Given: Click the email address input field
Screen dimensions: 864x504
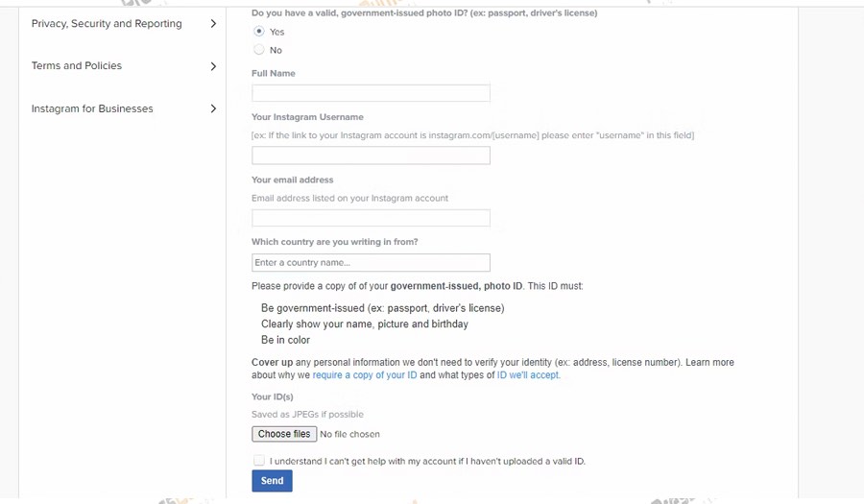Looking at the screenshot, I should coord(371,218).
